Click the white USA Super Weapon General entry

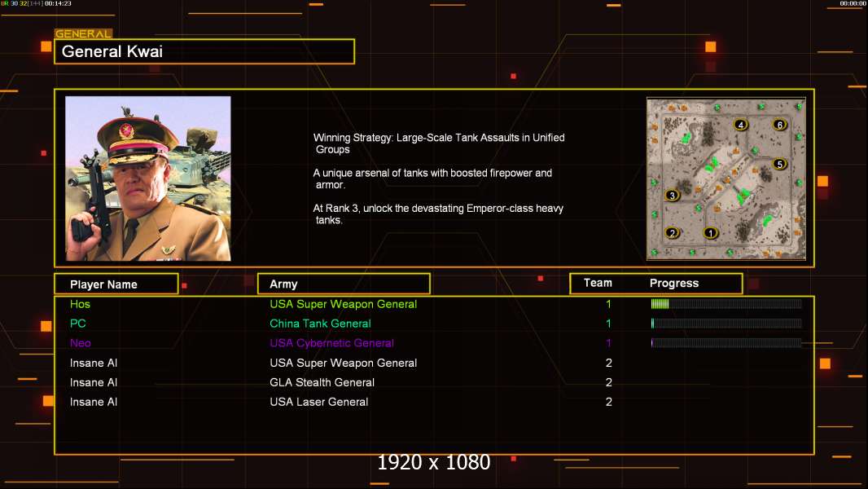tap(344, 363)
